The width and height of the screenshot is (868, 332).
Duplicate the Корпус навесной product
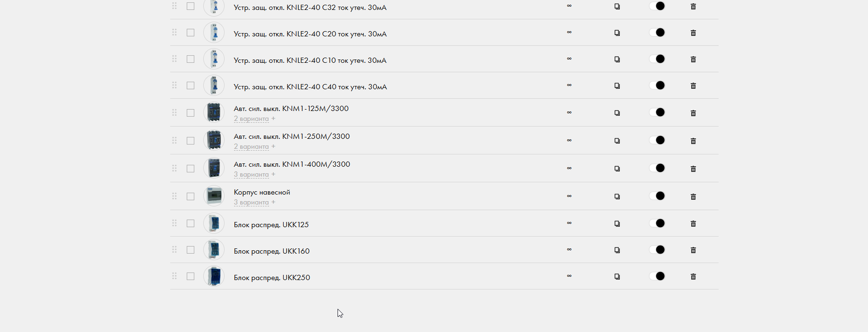click(617, 196)
